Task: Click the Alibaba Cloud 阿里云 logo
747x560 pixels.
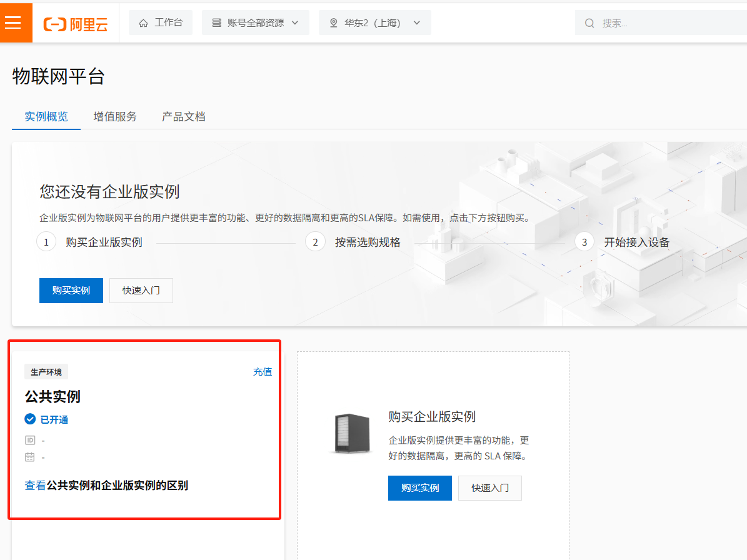Action: [75, 24]
